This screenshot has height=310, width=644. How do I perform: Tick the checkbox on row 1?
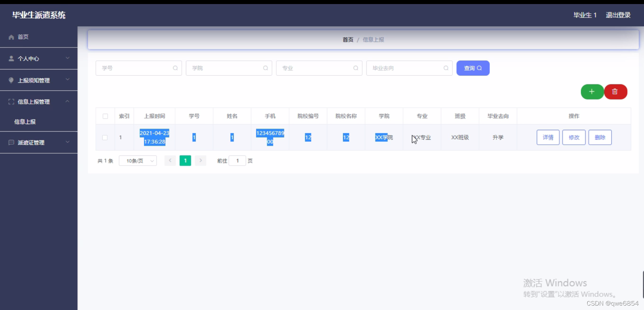[105, 137]
